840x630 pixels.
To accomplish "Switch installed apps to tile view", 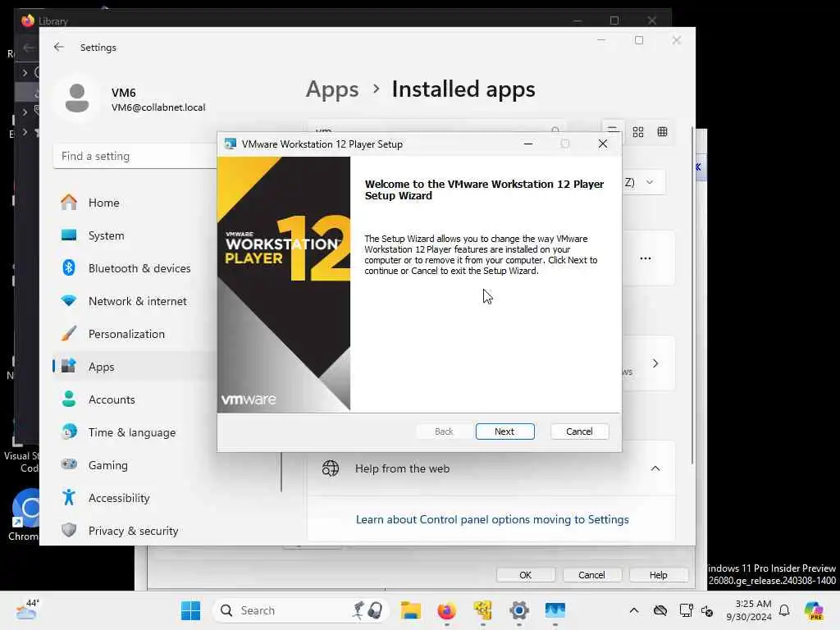I will tap(663, 132).
